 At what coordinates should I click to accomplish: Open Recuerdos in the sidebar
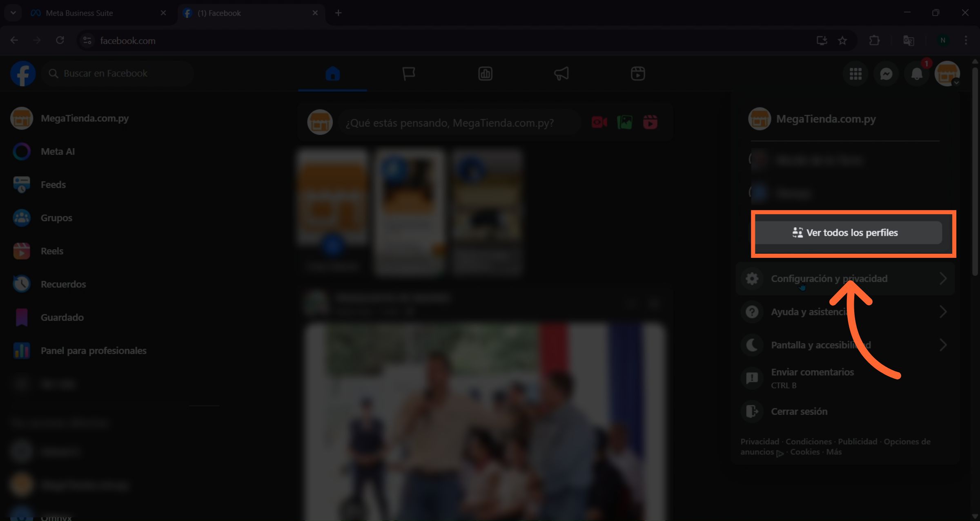[63, 284]
